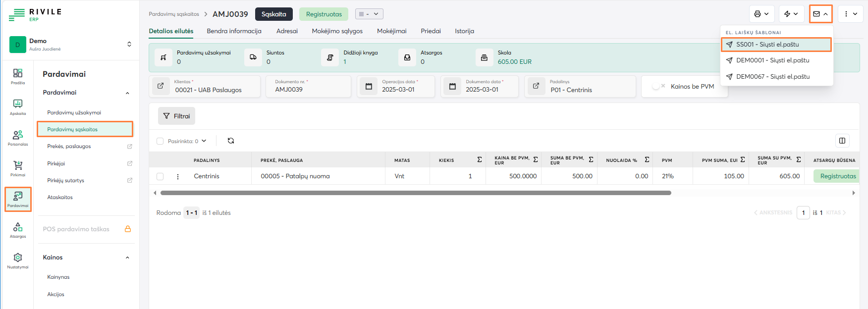
Task: Click the horizontal table scrollbar
Action: [415, 193]
